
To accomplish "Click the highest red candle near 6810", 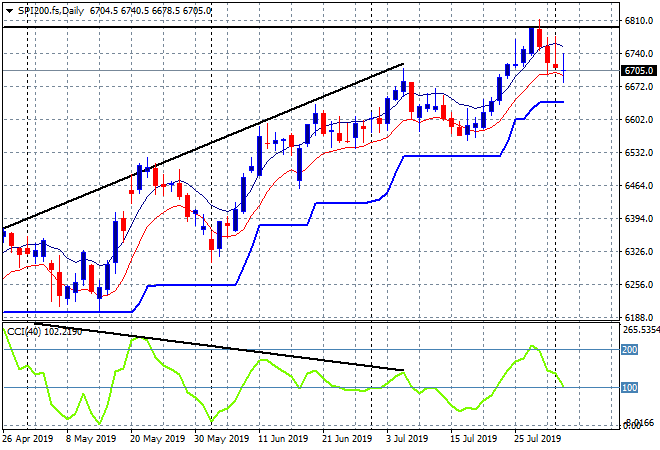I will click(539, 38).
